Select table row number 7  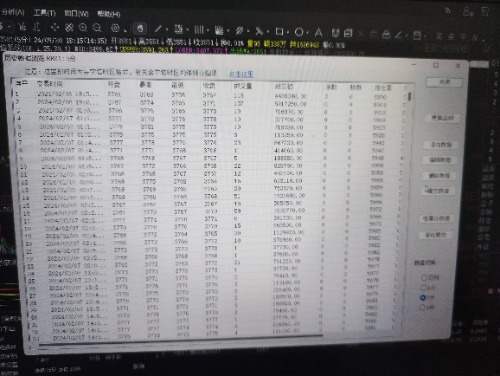point(210,142)
